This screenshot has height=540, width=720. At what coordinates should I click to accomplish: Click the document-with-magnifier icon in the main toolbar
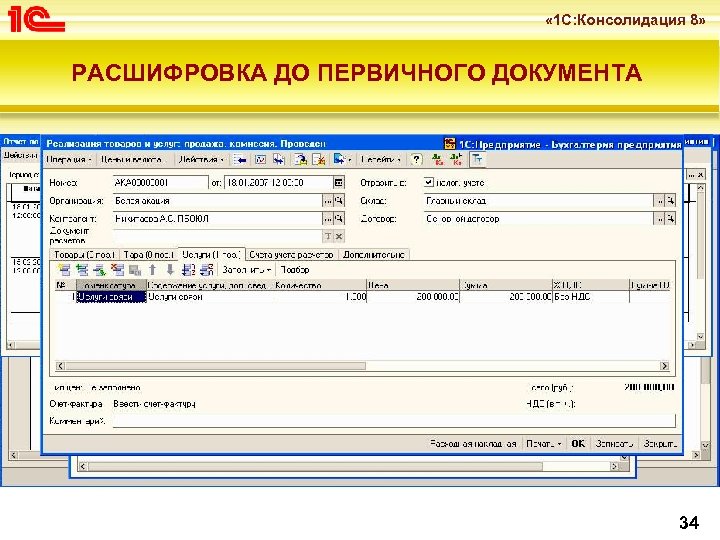point(301,159)
